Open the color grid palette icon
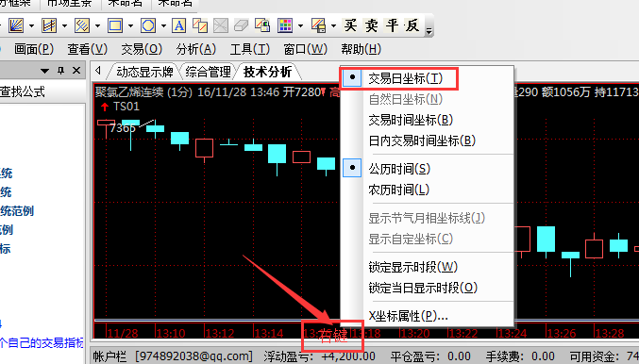639x364 pixels. coord(285,25)
